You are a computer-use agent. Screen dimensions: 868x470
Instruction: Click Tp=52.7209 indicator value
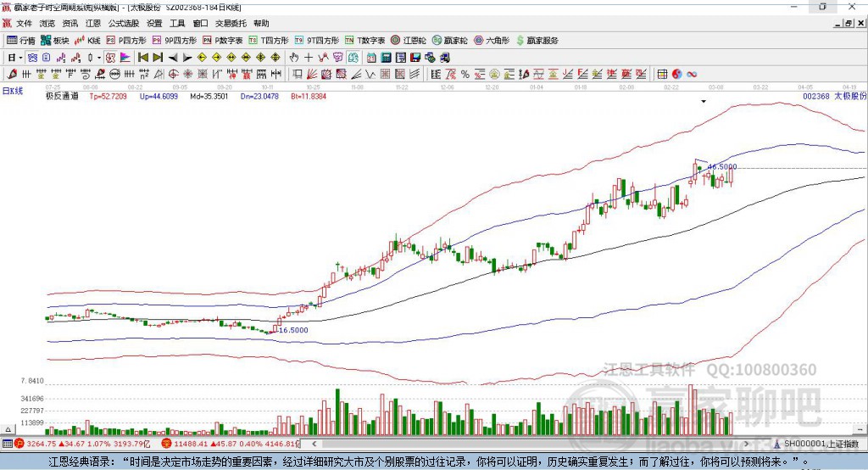click(x=108, y=96)
